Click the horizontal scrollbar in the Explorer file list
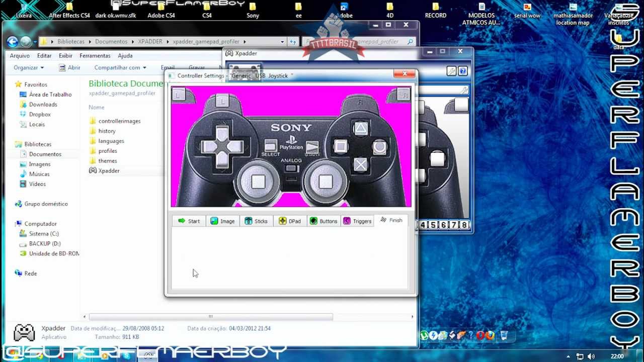Image resolution: width=644 pixels, height=362 pixels. click(x=211, y=317)
